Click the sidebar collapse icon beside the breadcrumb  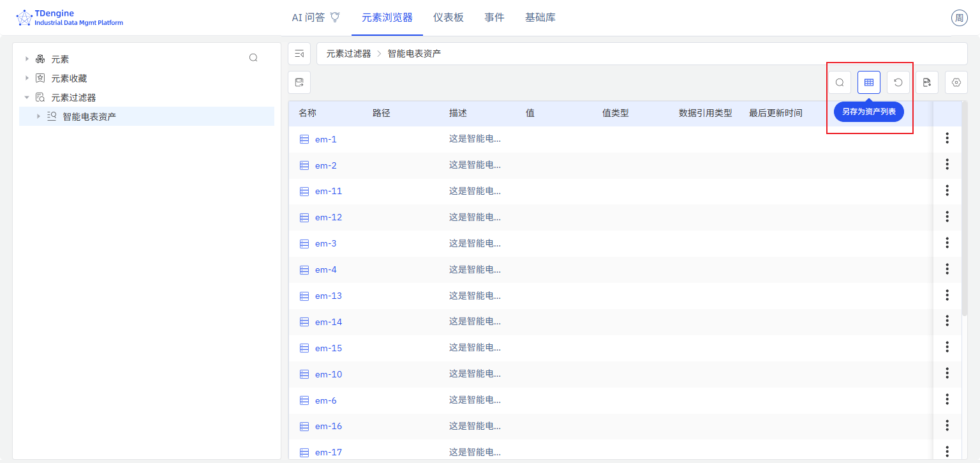click(x=299, y=54)
